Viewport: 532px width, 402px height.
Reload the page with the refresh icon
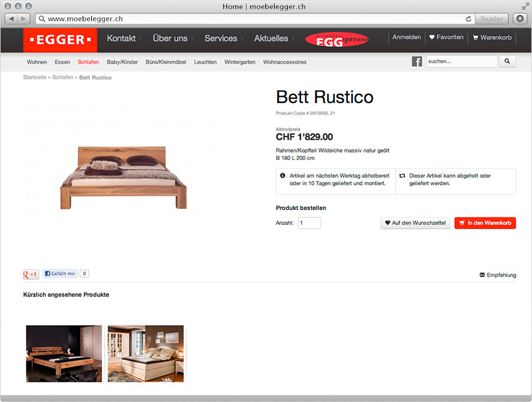click(469, 19)
